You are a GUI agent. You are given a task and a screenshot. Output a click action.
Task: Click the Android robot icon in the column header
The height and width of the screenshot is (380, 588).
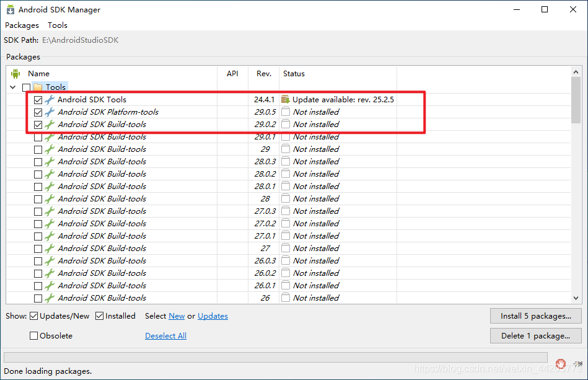(15, 74)
